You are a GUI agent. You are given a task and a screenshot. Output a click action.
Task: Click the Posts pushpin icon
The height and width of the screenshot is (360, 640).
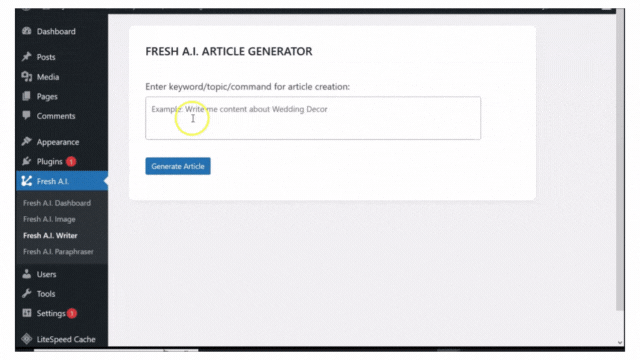[x=27, y=57]
